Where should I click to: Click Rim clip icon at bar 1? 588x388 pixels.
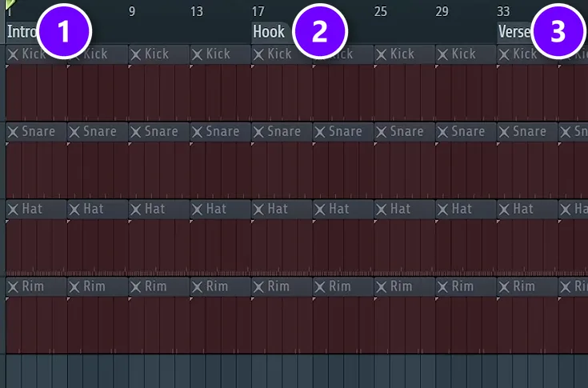[x=13, y=287]
